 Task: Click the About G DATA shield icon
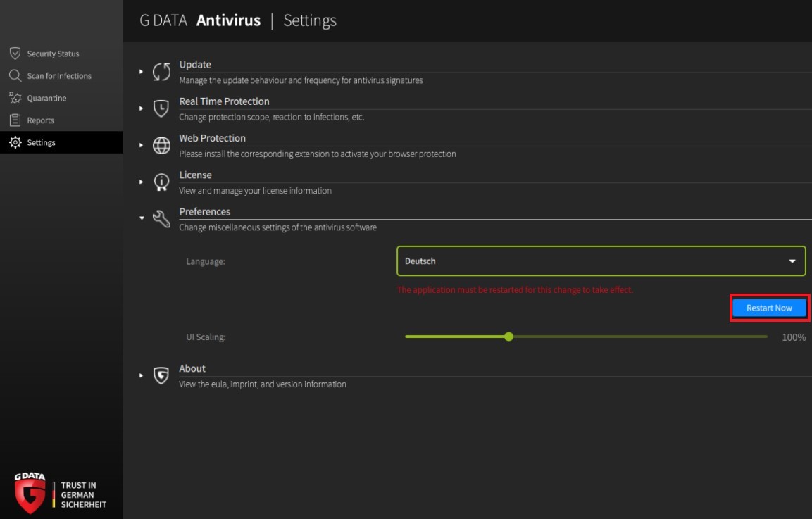tap(161, 375)
